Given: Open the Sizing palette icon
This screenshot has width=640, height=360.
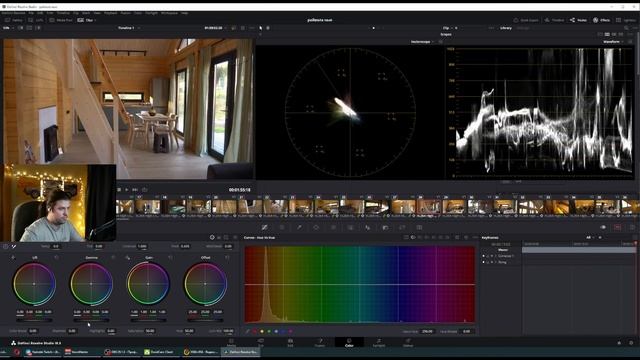Looking at the screenshot, I should 402,227.
